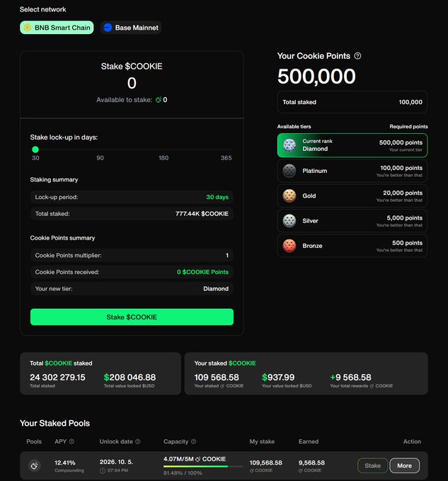Click the pool cookie icon in staked row

pos(34,466)
